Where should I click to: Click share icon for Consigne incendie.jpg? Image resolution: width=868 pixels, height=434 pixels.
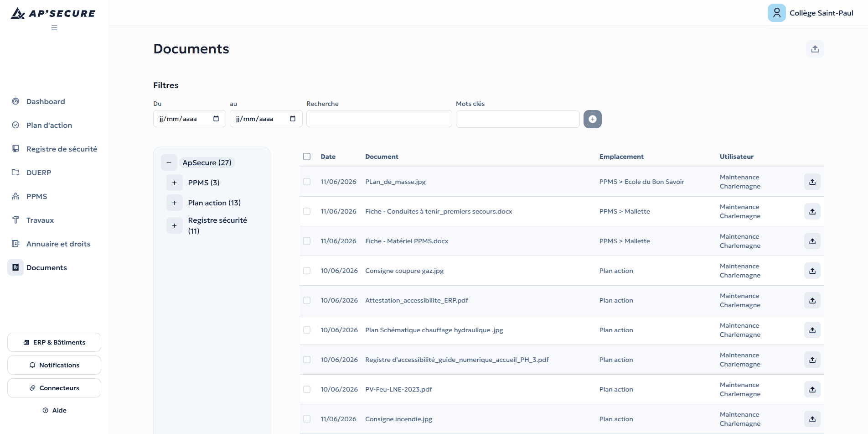[812, 419]
